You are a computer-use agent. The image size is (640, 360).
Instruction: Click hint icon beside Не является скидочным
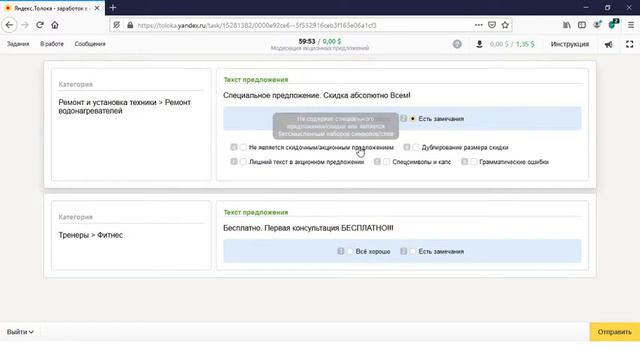[x=234, y=147]
